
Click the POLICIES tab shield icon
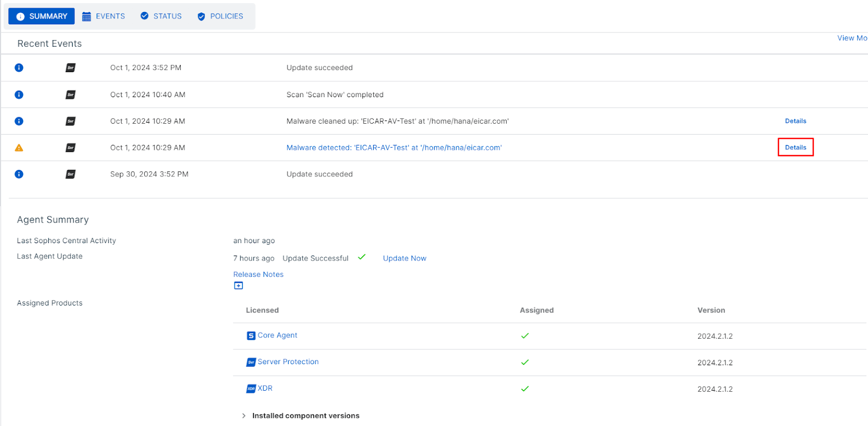click(x=201, y=17)
